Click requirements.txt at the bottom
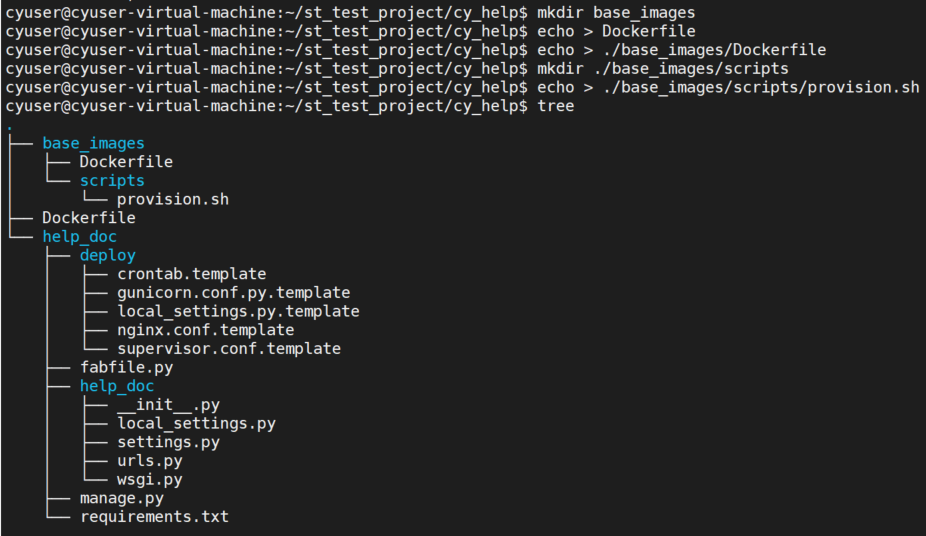The width and height of the screenshot is (926, 536). pos(154,517)
